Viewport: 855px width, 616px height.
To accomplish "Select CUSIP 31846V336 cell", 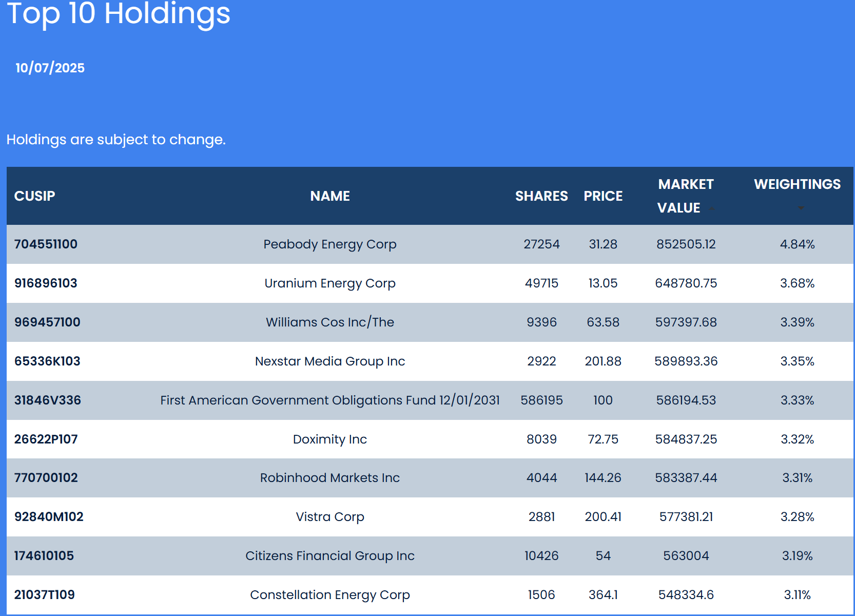I will coord(48,400).
